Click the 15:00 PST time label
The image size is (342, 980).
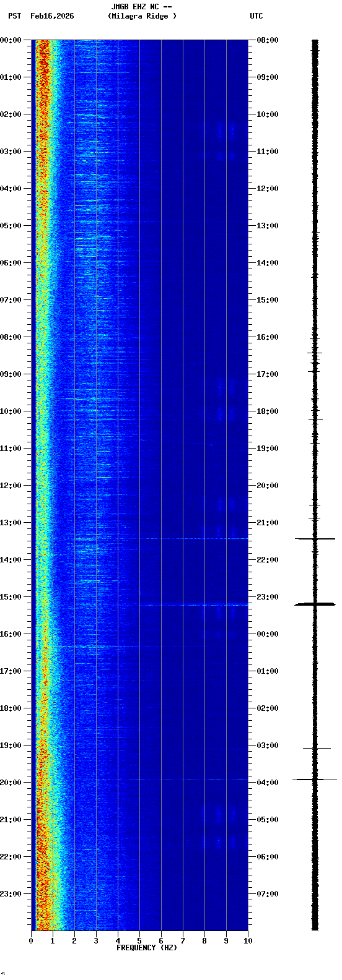pyautogui.click(x=11, y=597)
